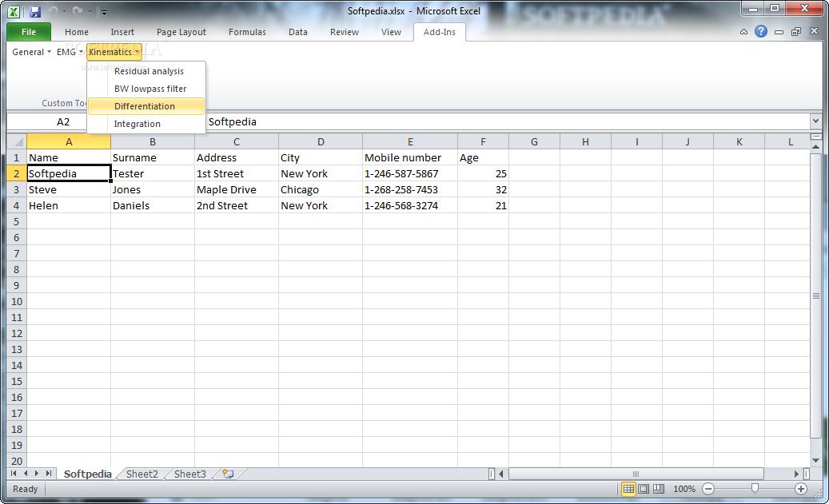Click the 100% zoom level button
829x504 pixels.
click(684, 489)
